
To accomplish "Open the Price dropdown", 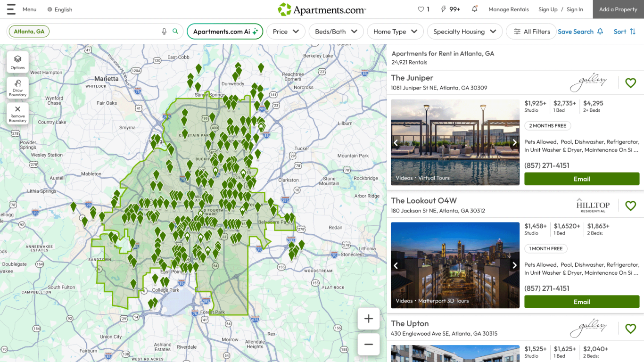I will click(286, 32).
